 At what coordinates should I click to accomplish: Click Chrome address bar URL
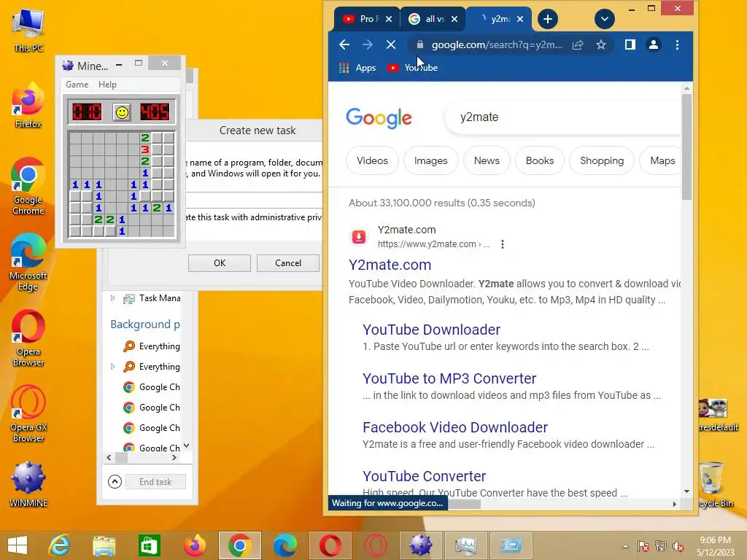pos(497,44)
